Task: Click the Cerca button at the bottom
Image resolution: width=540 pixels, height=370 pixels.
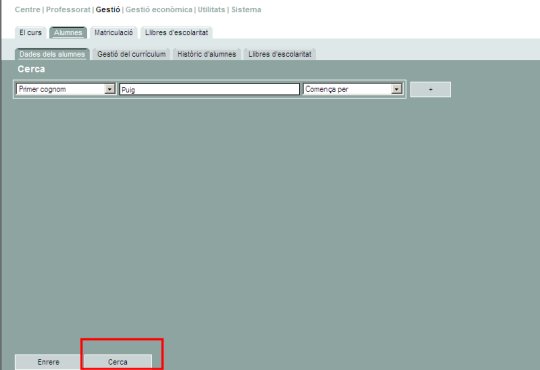Action: [117, 362]
